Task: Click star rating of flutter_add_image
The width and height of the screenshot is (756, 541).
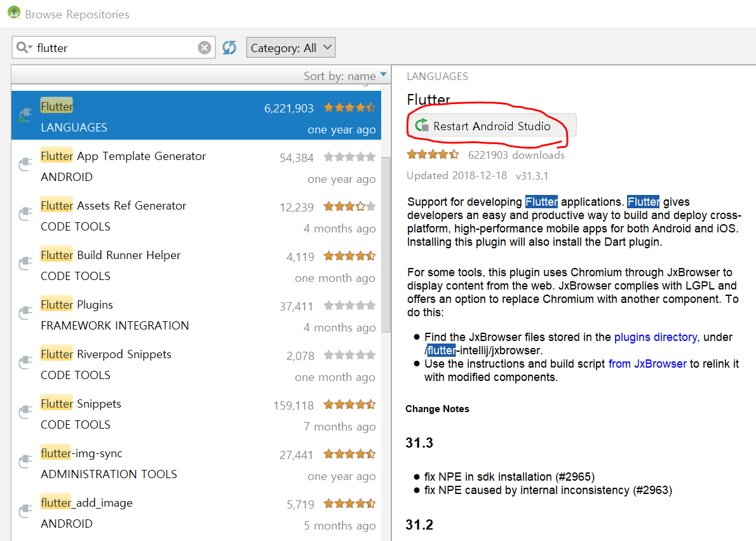Action: point(349,504)
